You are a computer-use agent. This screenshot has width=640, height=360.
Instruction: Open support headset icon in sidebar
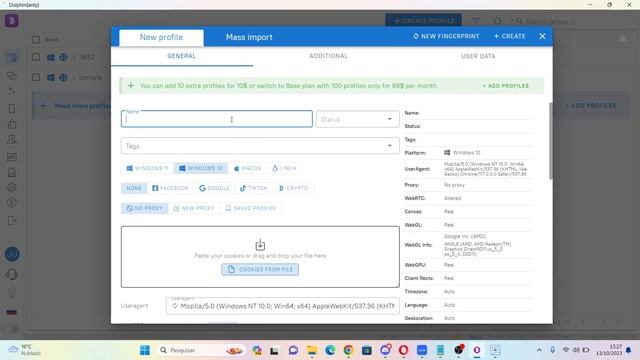12,274
